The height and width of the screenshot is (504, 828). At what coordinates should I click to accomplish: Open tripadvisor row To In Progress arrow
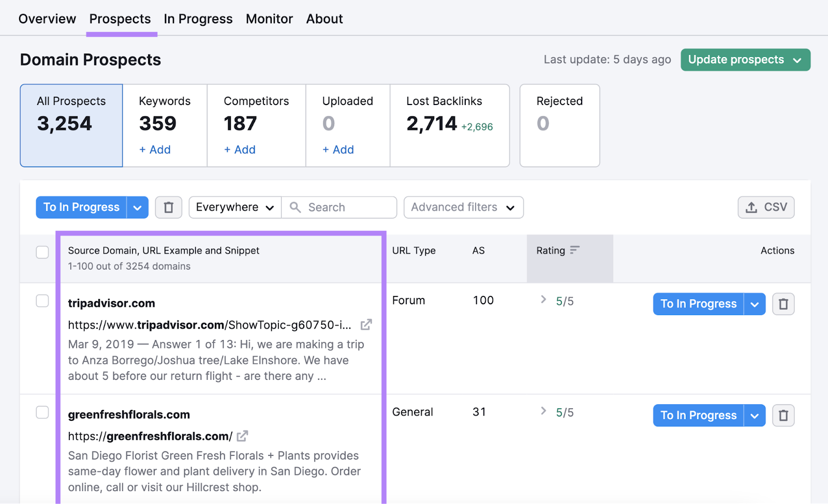(x=755, y=304)
